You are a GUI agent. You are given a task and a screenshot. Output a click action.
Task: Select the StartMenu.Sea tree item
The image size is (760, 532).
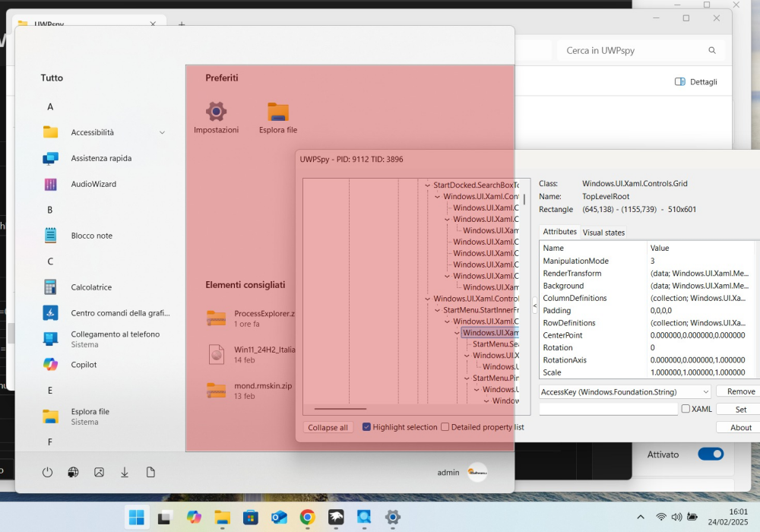tap(496, 344)
